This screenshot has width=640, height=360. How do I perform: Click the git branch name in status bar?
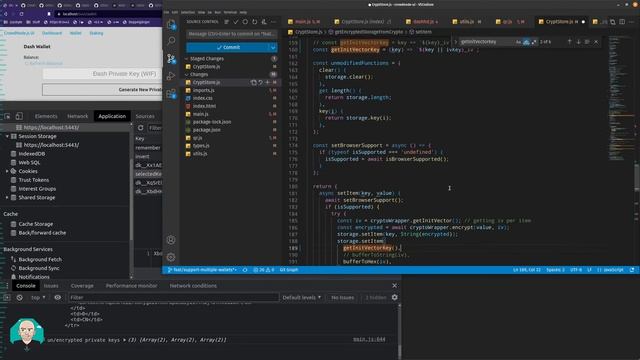(202, 270)
